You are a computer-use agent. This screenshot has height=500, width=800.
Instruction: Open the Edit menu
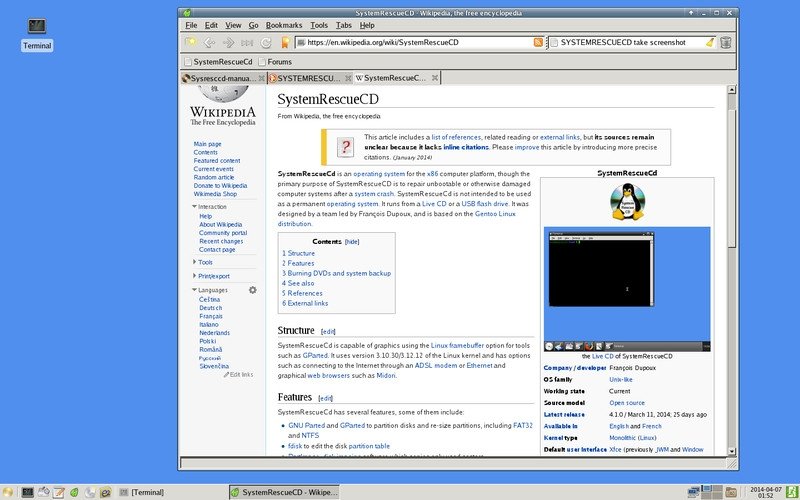tap(211, 25)
